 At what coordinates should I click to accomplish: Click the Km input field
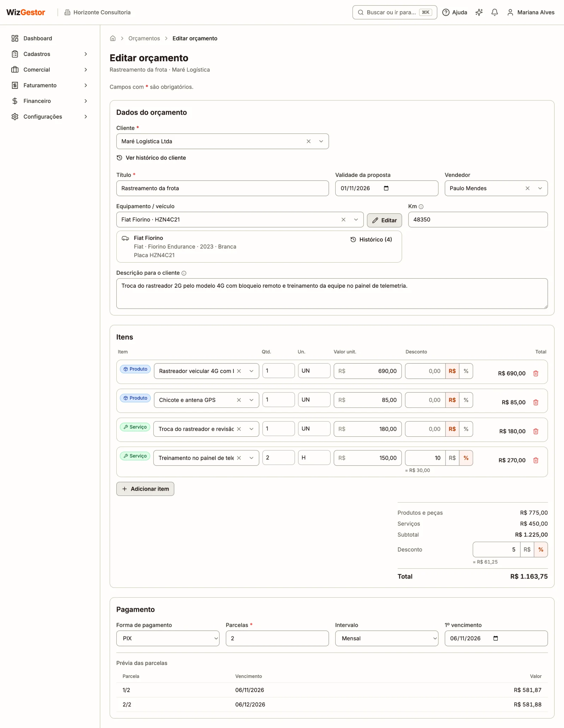coord(478,219)
